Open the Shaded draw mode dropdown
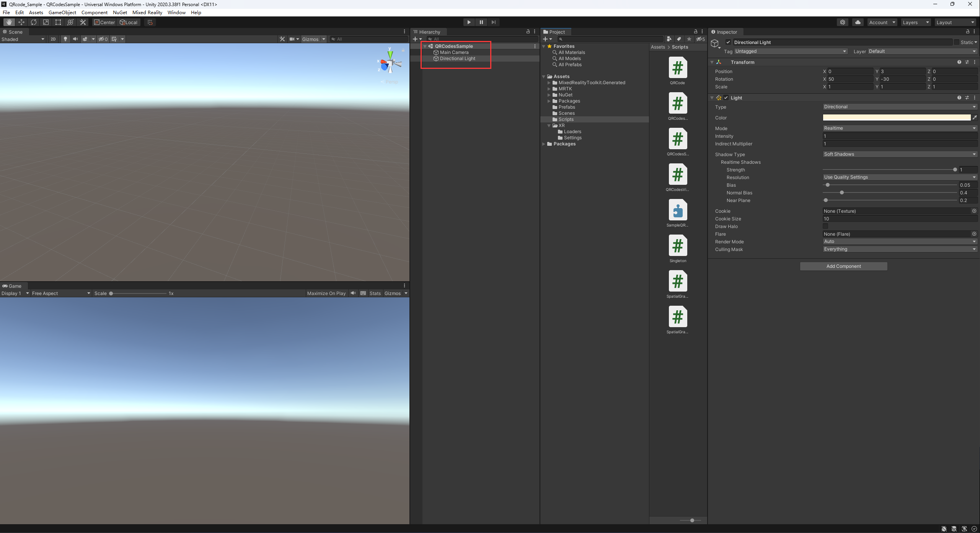This screenshot has width=980, height=533. [x=23, y=39]
